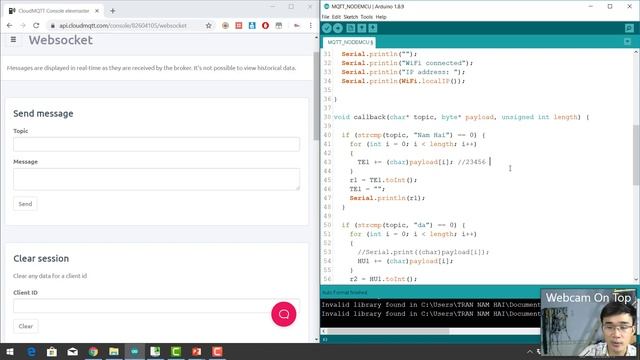Screen dimensions: 640x360
Task: Click the gray window-shaped extension icon
Action: pos(279,25)
